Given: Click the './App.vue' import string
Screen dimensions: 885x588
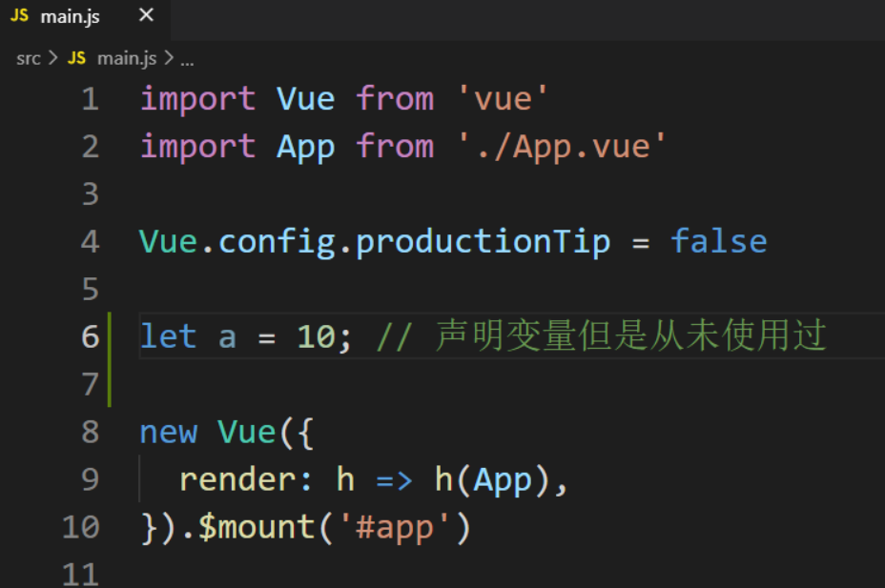Looking at the screenshot, I should [561, 147].
